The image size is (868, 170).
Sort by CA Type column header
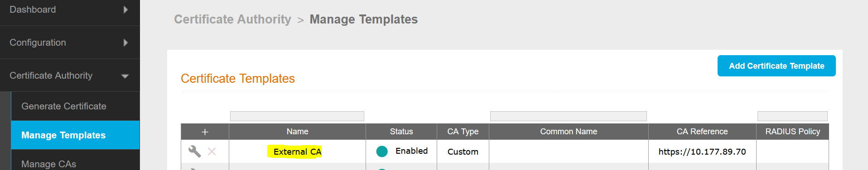click(x=463, y=132)
